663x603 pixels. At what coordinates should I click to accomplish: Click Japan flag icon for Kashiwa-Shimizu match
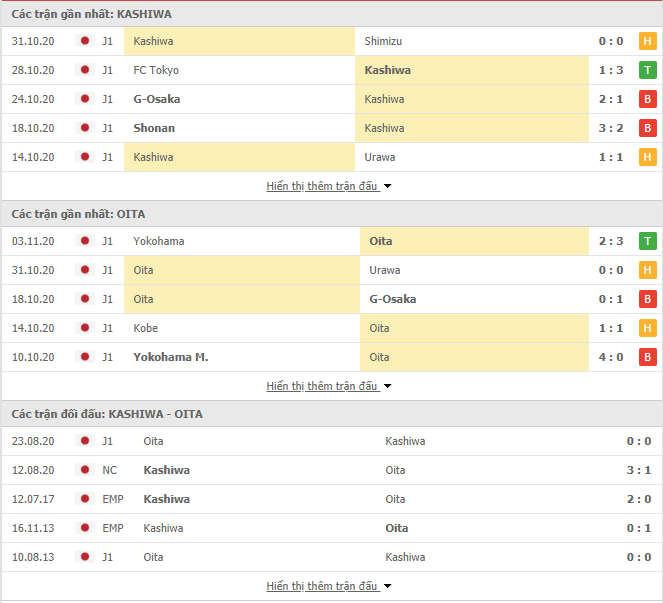(85, 41)
